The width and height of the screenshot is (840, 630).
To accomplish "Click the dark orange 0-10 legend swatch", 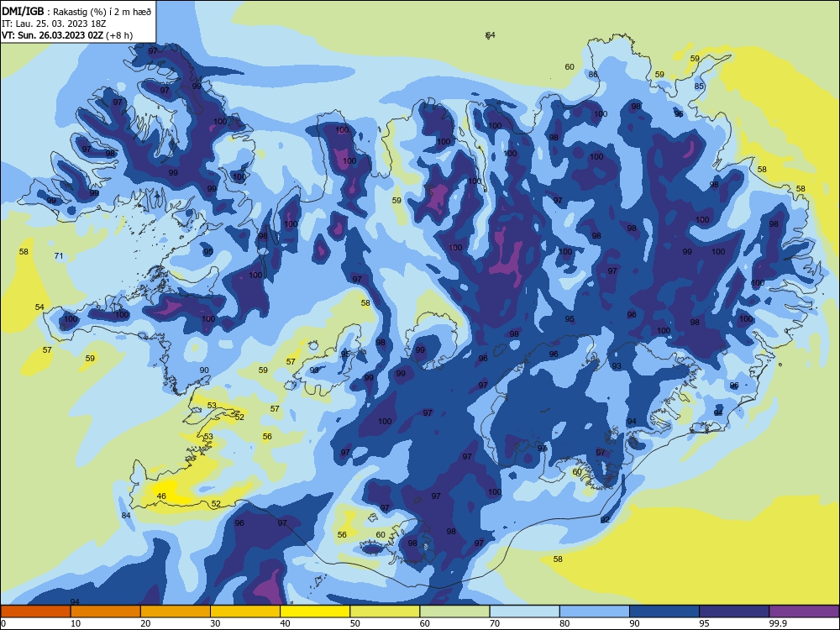I will tap(35, 612).
